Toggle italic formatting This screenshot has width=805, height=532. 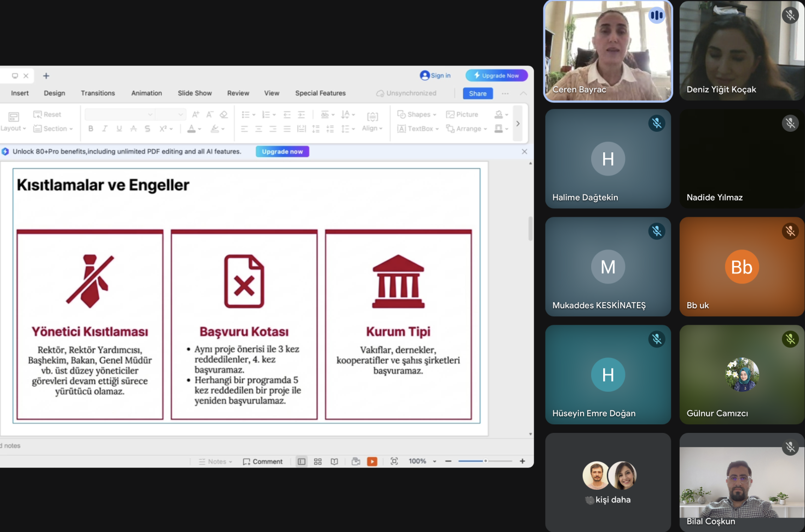click(105, 129)
